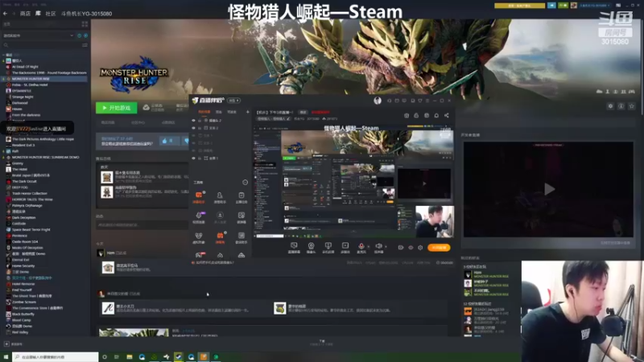Select At Dead Of Night in library list
644x362 pixels.
click(25, 67)
